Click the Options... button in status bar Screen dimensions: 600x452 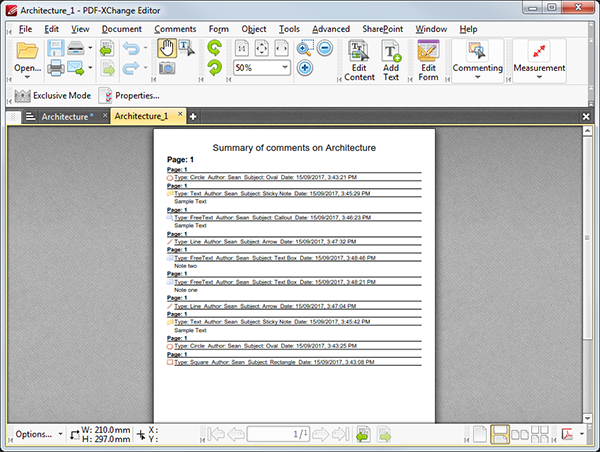pyautogui.click(x=34, y=434)
